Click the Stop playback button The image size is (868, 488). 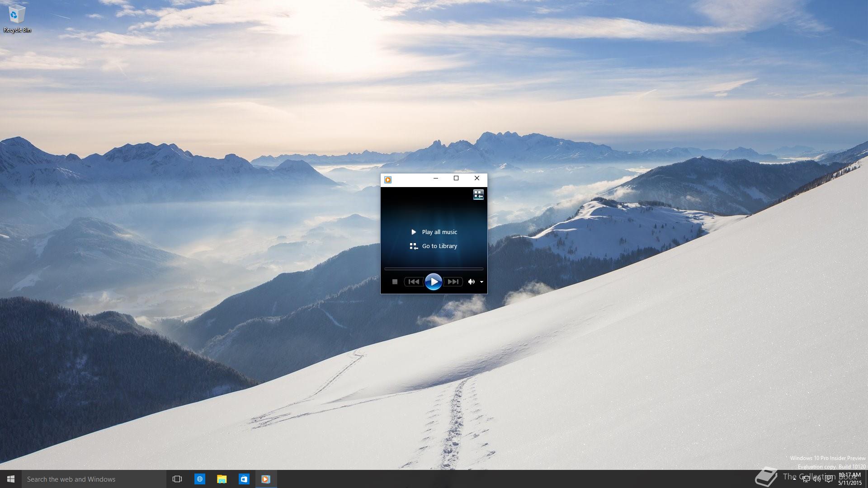click(395, 282)
